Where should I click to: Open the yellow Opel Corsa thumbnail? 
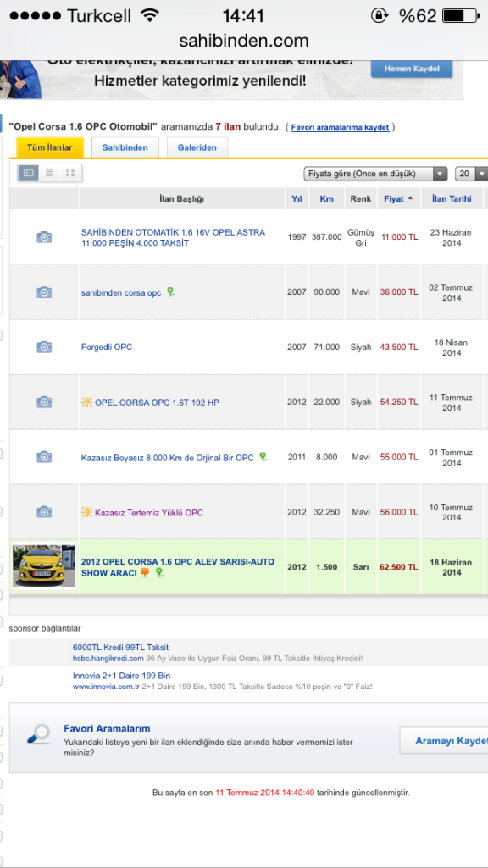[44, 565]
